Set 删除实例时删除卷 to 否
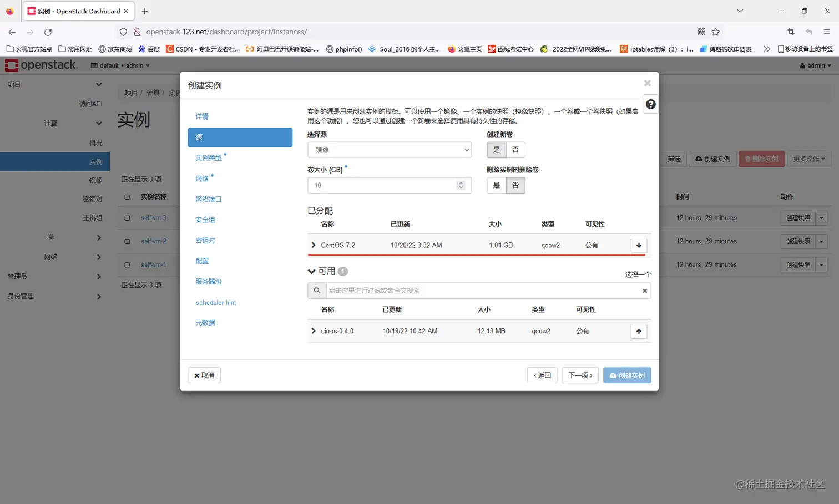The height and width of the screenshot is (504, 839). click(x=515, y=185)
